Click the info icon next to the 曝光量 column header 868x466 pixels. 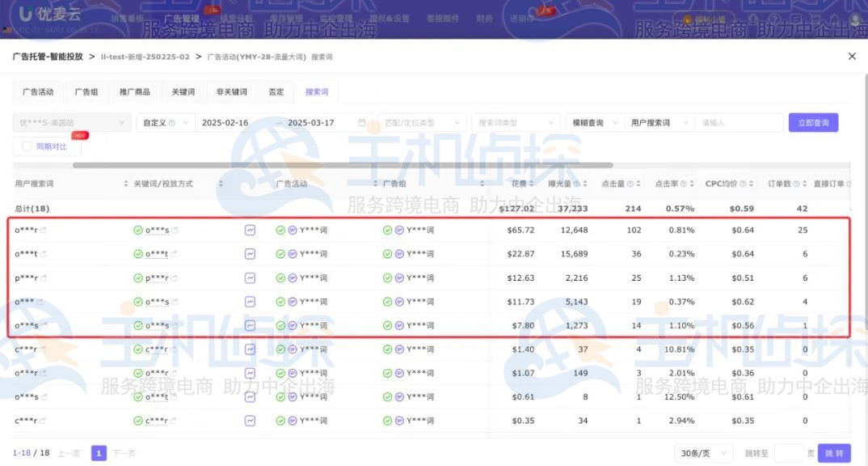point(575,184)
